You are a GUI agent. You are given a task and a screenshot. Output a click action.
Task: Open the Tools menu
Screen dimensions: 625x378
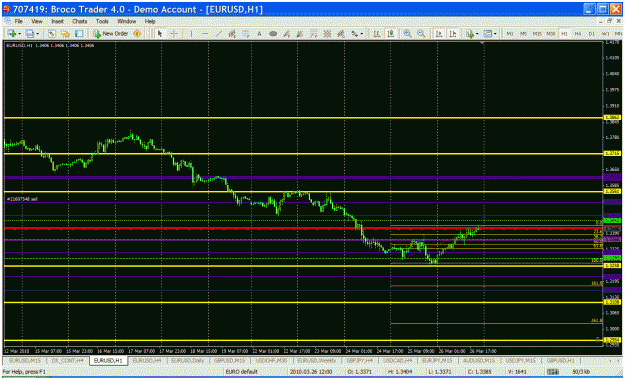tap(102, 21)
